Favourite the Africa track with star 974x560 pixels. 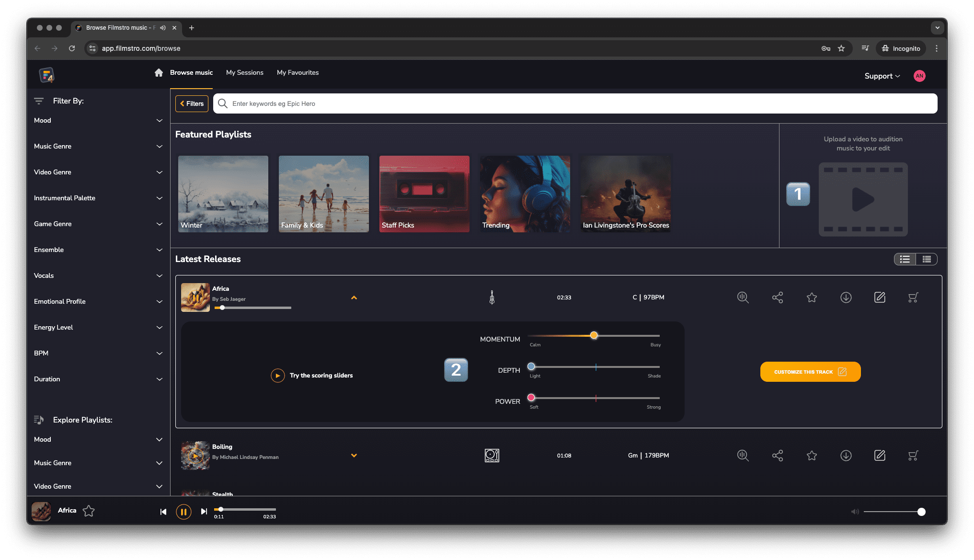[x=812, y=297]
